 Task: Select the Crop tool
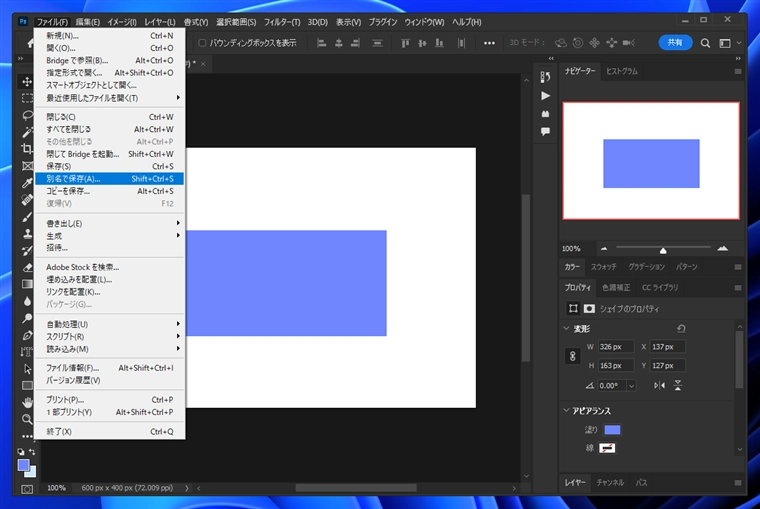click(x=27, y=148)
